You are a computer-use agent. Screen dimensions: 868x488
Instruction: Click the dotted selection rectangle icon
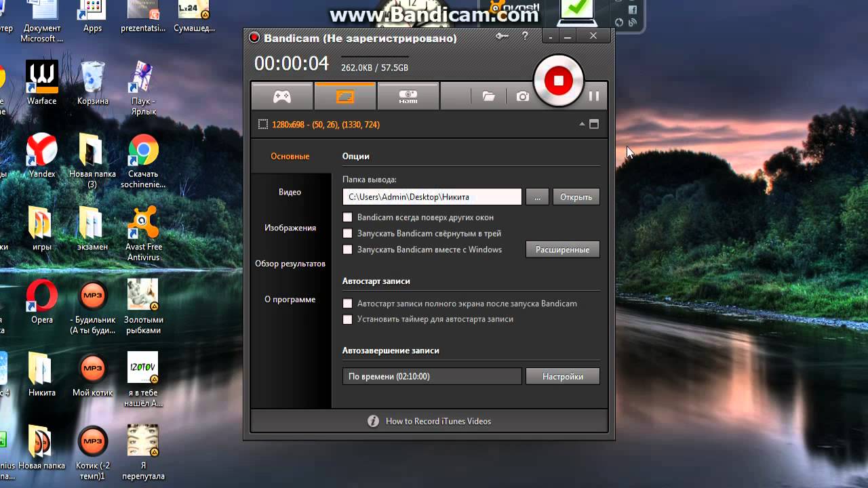[x=262, y=125]
